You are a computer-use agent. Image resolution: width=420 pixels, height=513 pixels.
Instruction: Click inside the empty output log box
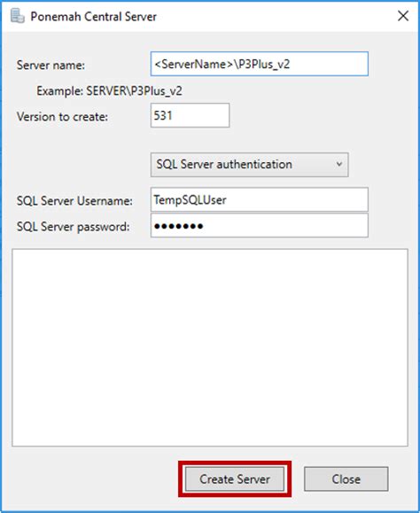pyautogui.click(x=210, y=347)
